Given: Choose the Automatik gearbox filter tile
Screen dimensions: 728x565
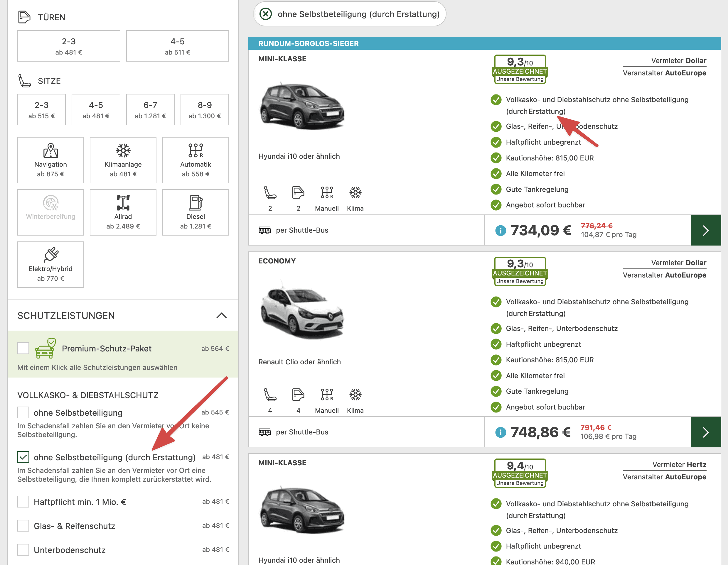Looking at the screenshot, I should 195,160.
